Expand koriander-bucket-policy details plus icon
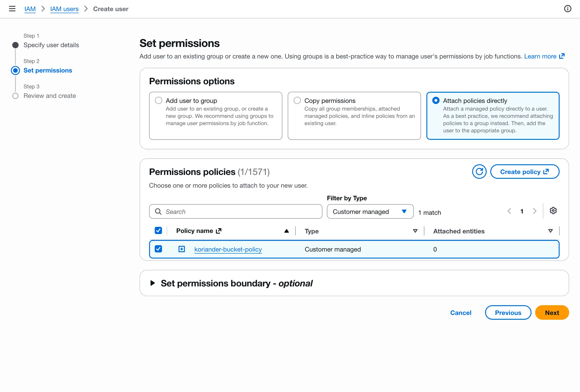The width and height of the screenshot is (580, 392). [182, 249]
